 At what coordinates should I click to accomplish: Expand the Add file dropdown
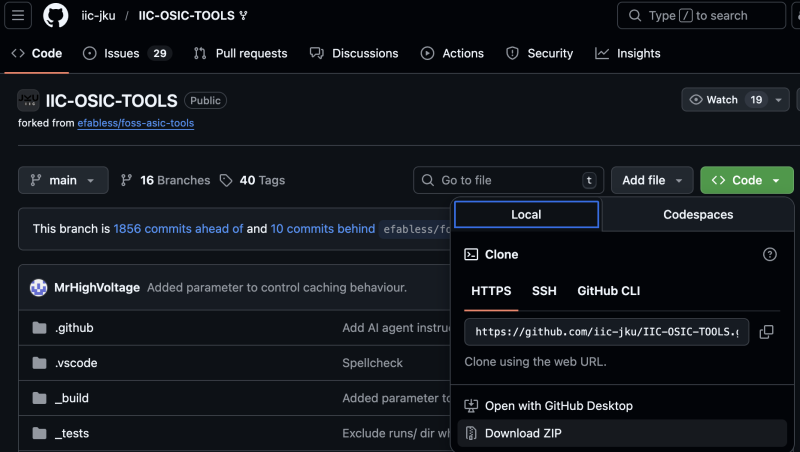coord(652,180)
